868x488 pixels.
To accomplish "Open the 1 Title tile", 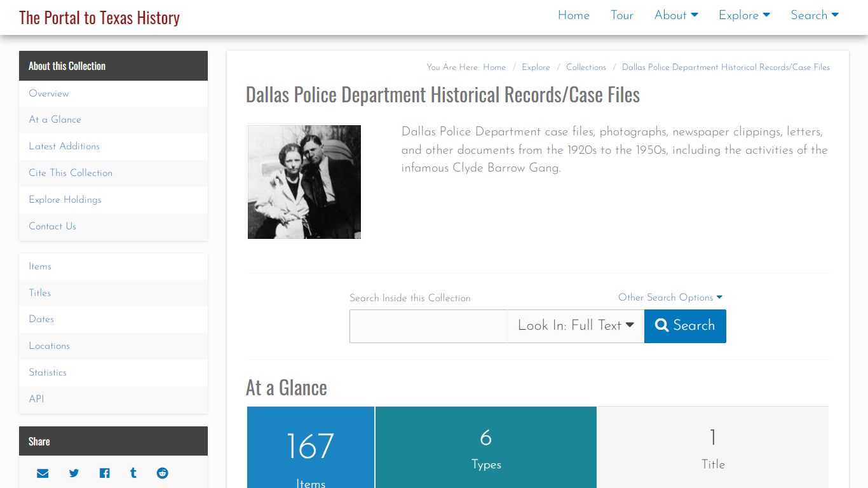I will 713,447.
